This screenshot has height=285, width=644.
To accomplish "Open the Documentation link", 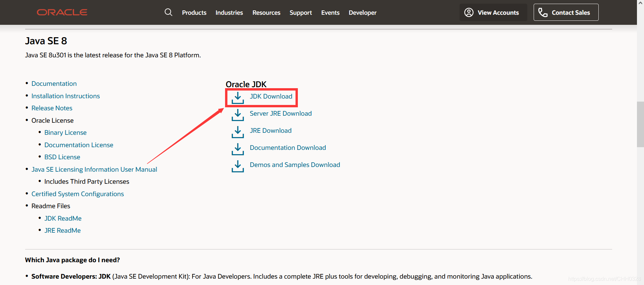I will tap(54, 83).
